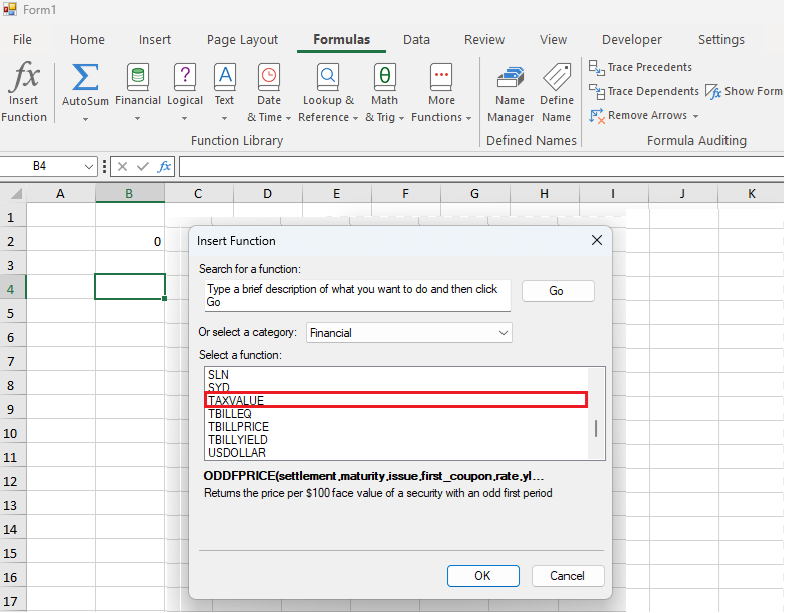Click the Form1 window icon
Viewport: 791px width, 613px height.
coord(10,9)
